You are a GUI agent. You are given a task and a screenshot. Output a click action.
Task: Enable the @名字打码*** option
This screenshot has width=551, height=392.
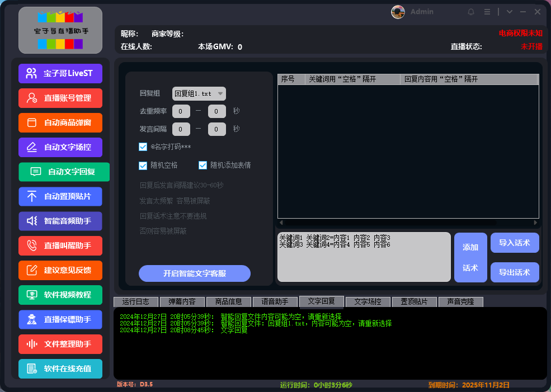pos(143,147)
